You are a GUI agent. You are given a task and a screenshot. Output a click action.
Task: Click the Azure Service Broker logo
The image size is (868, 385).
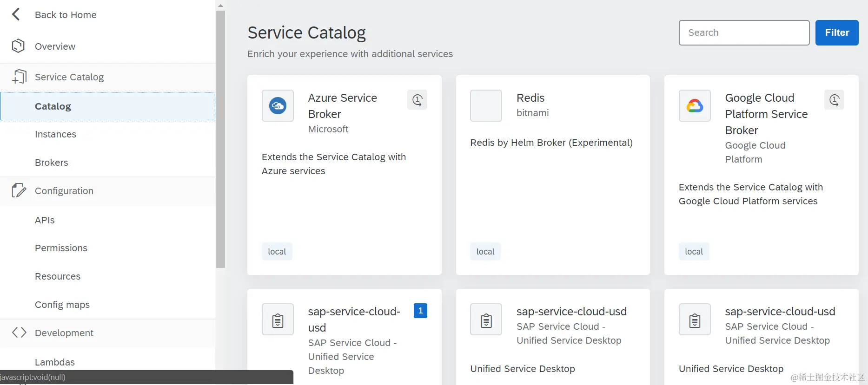click(x=278, y=106)
